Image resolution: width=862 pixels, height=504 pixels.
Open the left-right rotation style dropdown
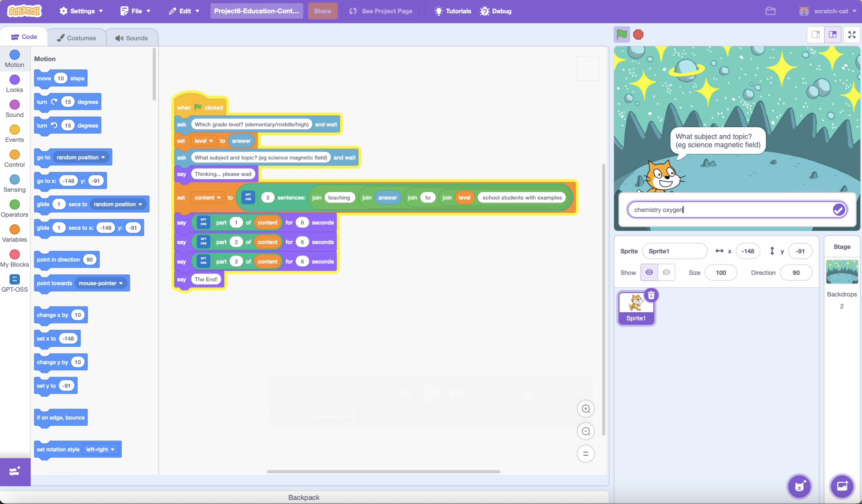coord(100,449)
